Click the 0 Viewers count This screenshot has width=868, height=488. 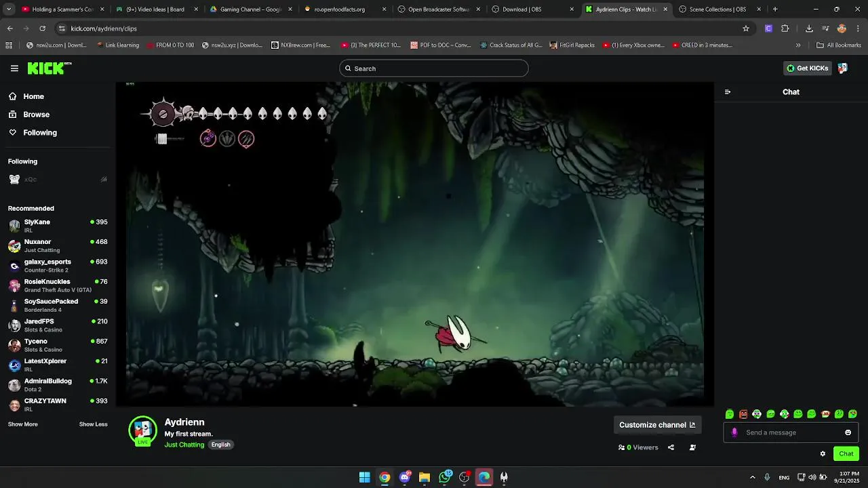638,447
